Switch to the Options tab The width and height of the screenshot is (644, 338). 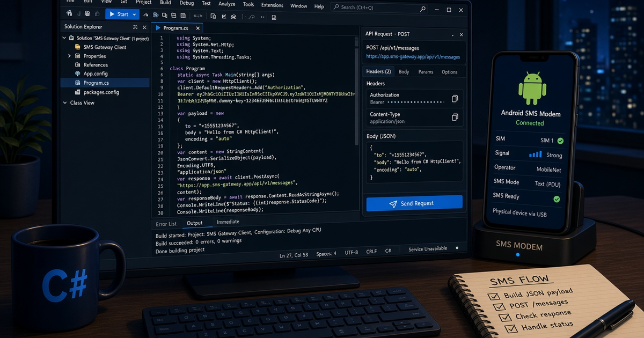450,72
